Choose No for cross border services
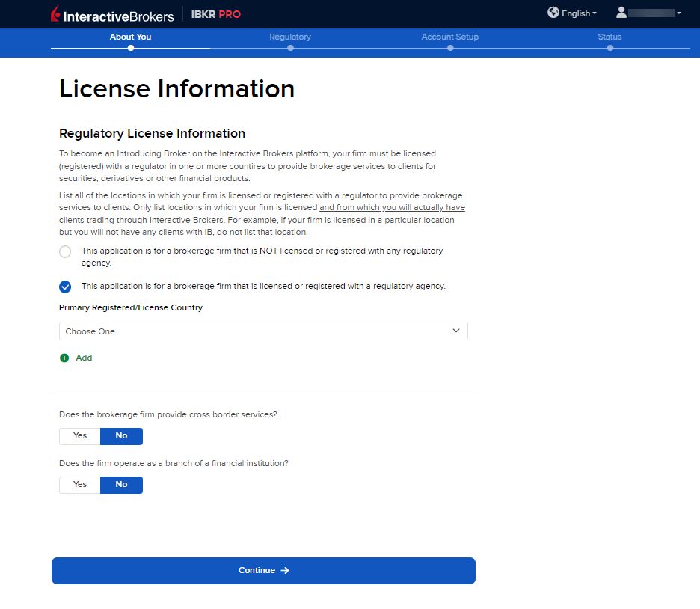Screen dimensions: 700x609 (121, 436)
